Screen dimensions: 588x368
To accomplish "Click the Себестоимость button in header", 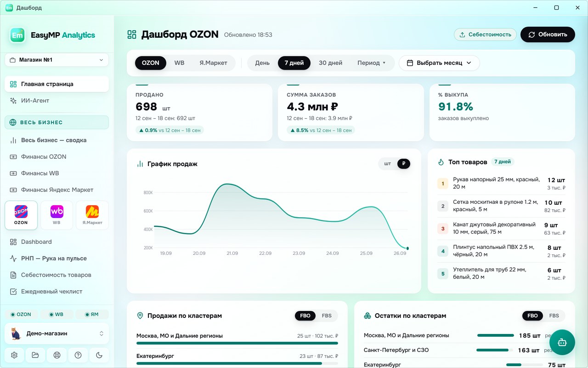I will click(485, 34).
